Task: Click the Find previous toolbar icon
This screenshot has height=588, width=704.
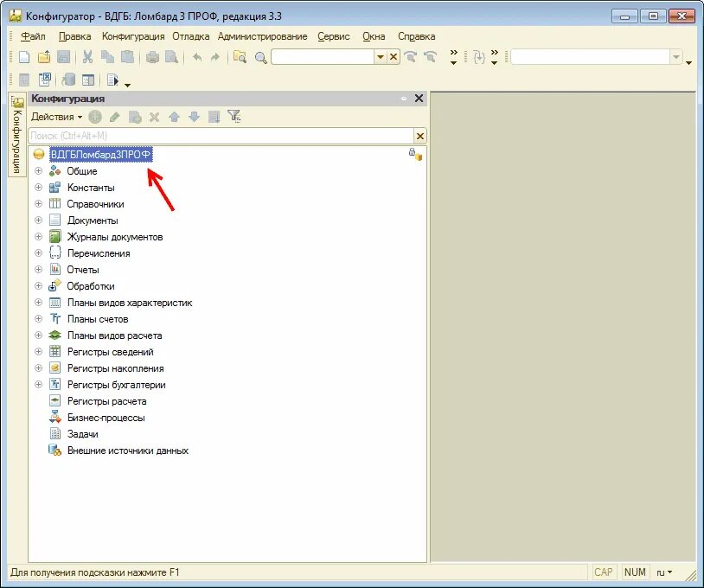Action: [x=430, y=57]
